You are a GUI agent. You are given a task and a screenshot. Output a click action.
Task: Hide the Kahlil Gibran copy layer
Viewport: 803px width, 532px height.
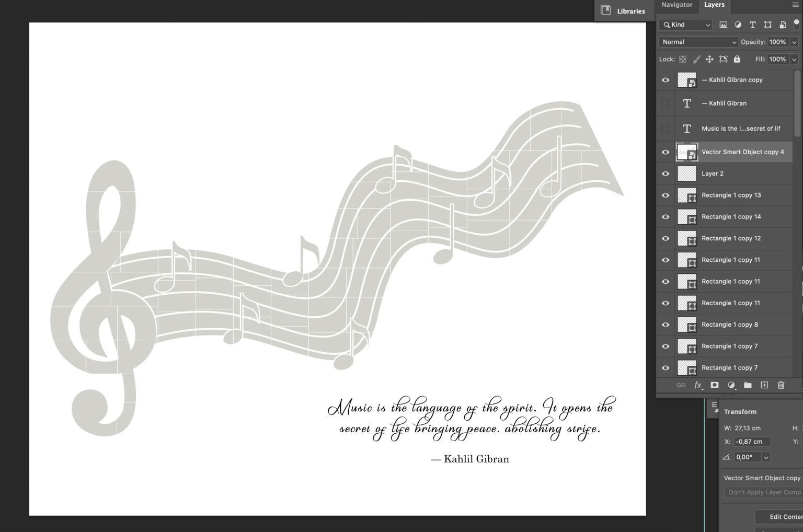click(666, 79)
